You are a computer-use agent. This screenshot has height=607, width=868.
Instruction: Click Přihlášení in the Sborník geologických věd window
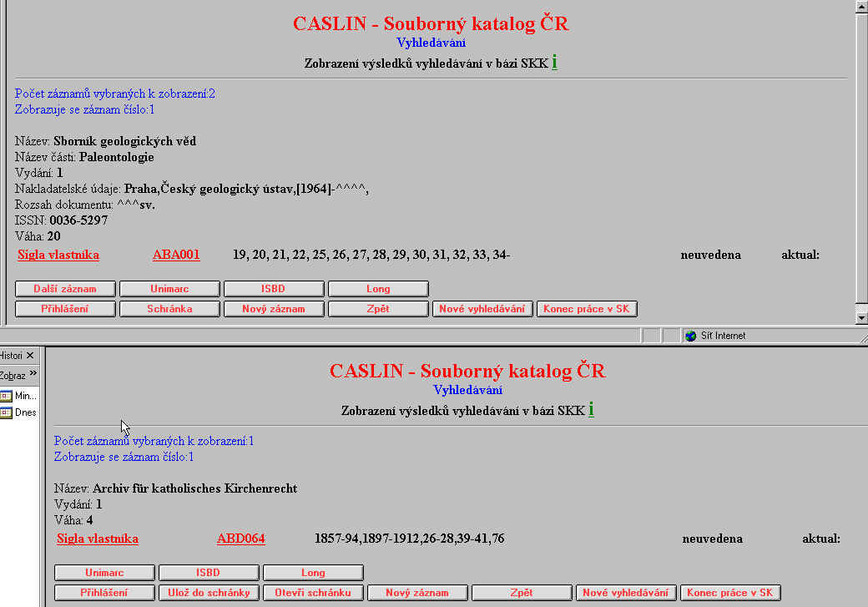[65, 308]
